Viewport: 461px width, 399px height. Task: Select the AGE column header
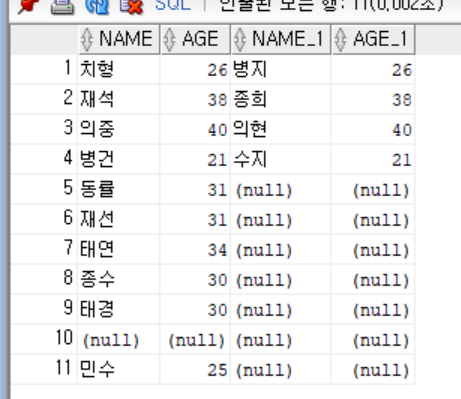coord(195,39)
